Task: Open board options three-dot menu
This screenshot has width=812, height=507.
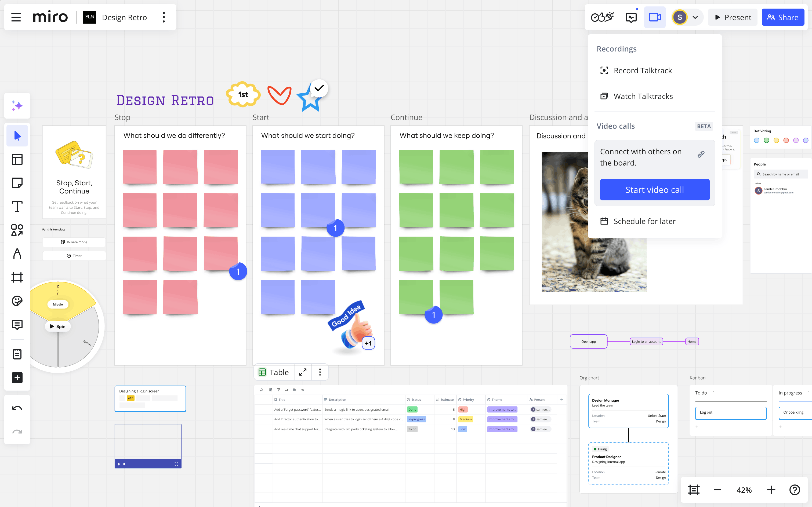Action: (x=164, y=17)
